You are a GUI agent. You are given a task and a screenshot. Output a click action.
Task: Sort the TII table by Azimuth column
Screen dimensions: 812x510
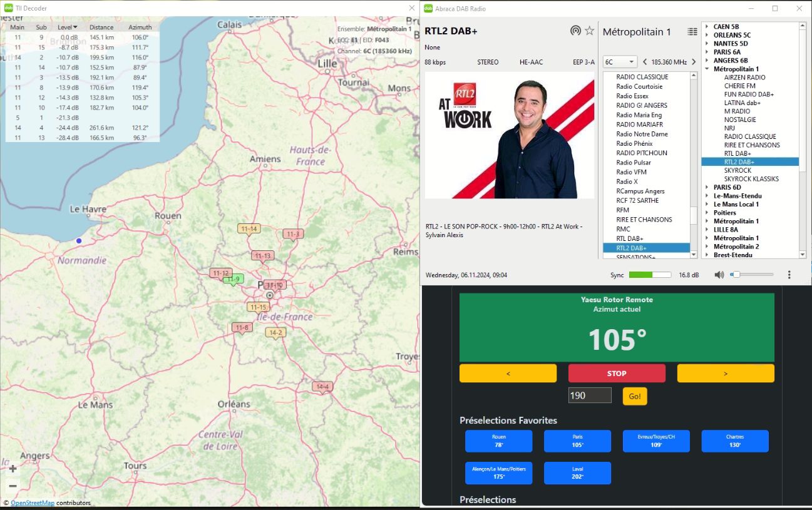(140, 27)
